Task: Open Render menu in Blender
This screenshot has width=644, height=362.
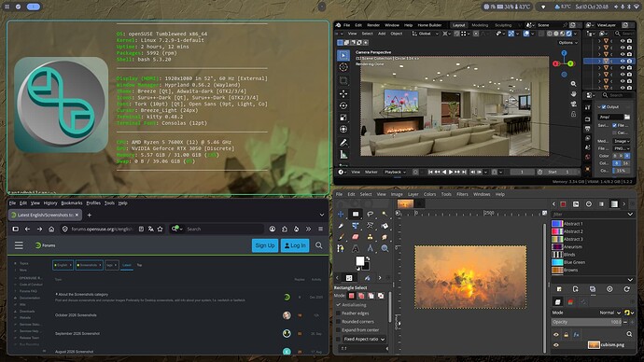Action: tap(373, 25)
